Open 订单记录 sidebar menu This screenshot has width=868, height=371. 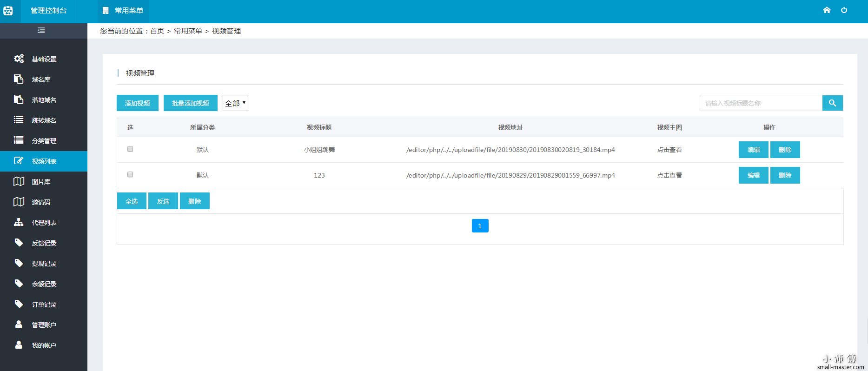44,305
